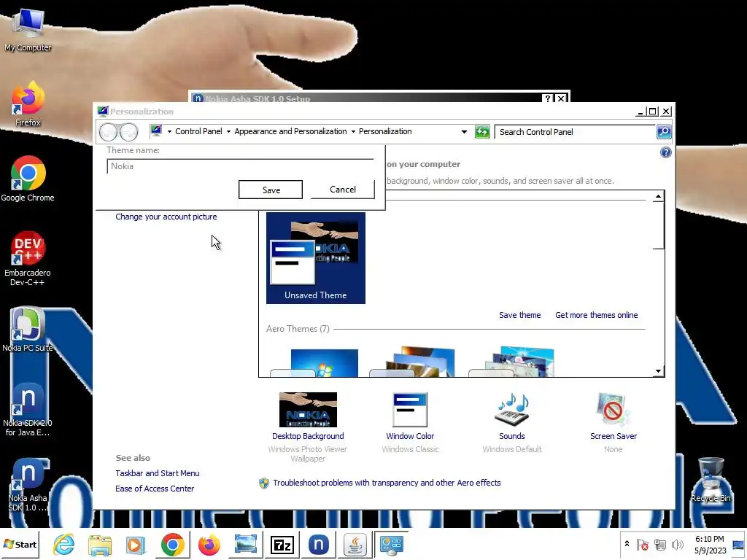Open Nokia Asha SDK 1.0 desktop shortcut
This screenshot has height=560, width=747.
coord(28,485)
